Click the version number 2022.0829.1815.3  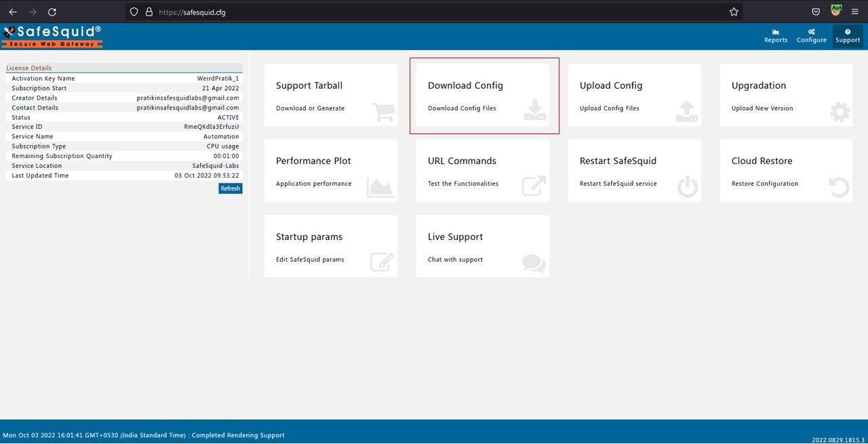pos(838,440)
